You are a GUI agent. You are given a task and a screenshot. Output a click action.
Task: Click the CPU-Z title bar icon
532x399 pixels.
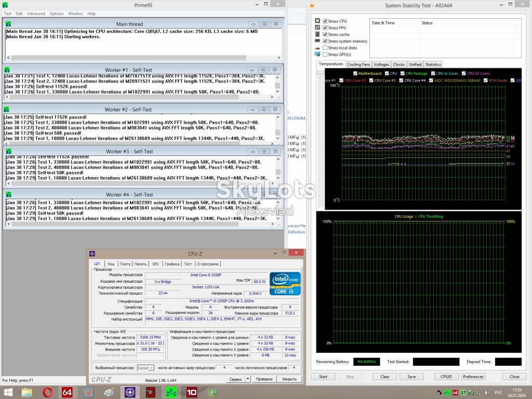(x=92, y=254)
